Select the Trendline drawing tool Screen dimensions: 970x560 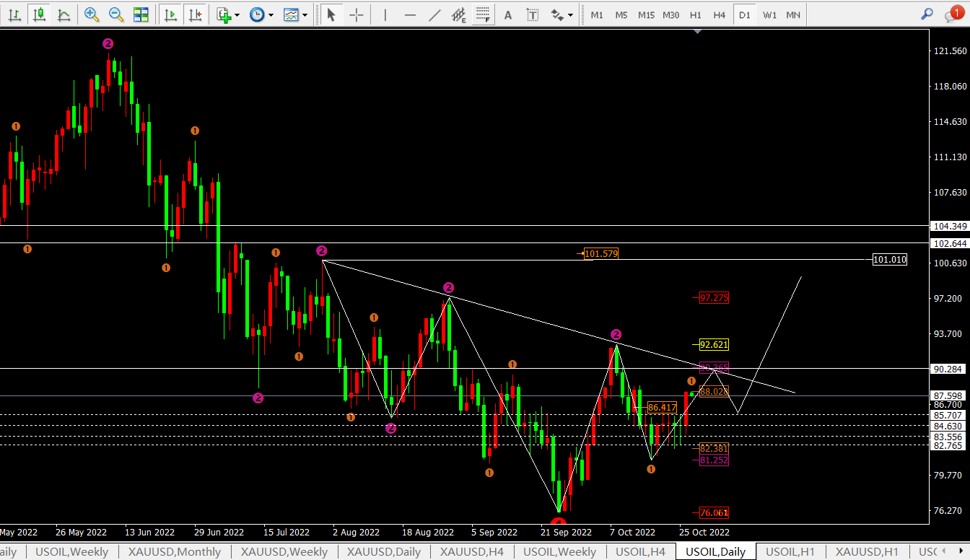434,14
